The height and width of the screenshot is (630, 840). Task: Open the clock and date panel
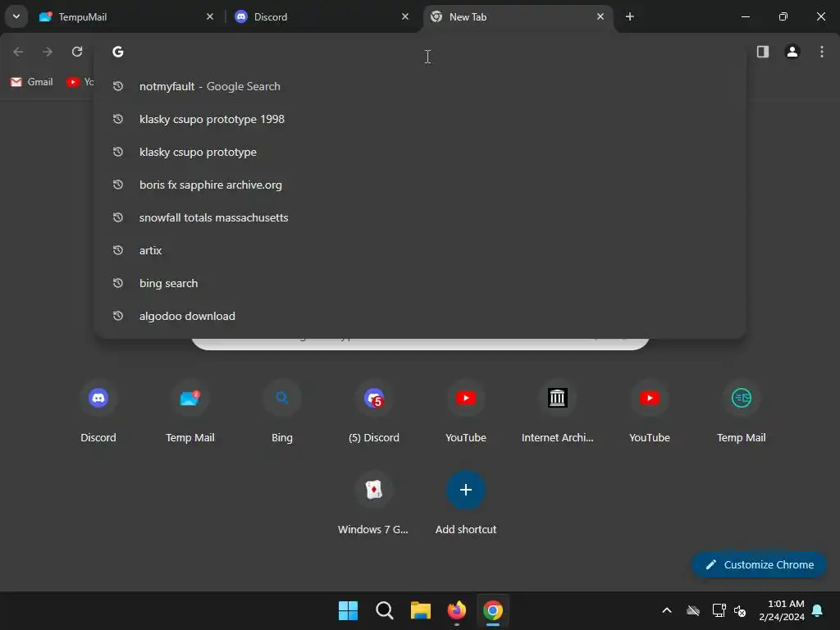point(782,610)
